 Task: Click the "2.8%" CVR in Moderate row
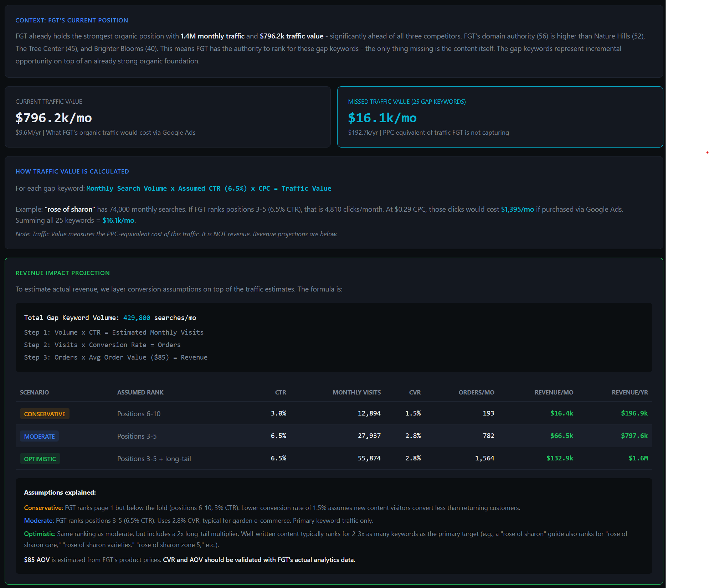point(413,435)
